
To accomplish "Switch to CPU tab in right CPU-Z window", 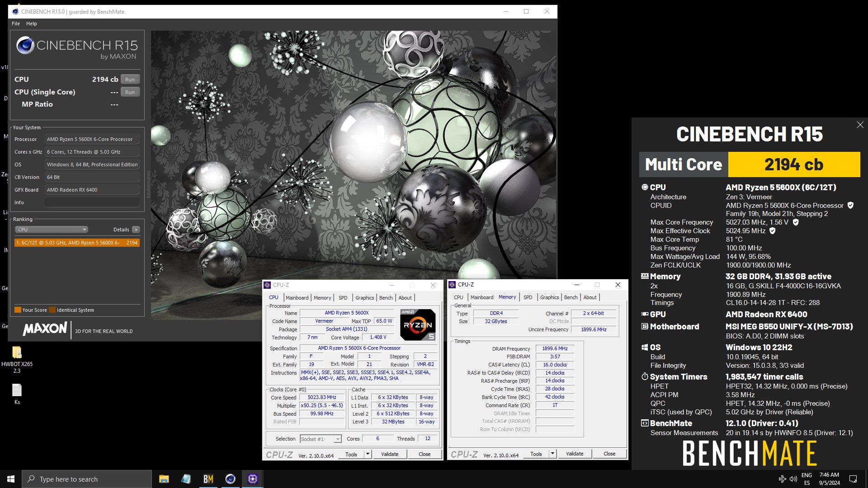I will click(458, 297).
